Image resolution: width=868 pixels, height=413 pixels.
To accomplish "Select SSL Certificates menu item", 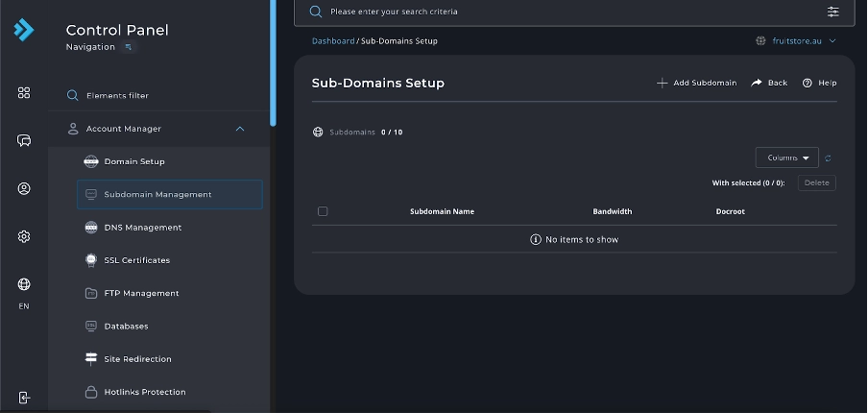I will tap(136, 260).
